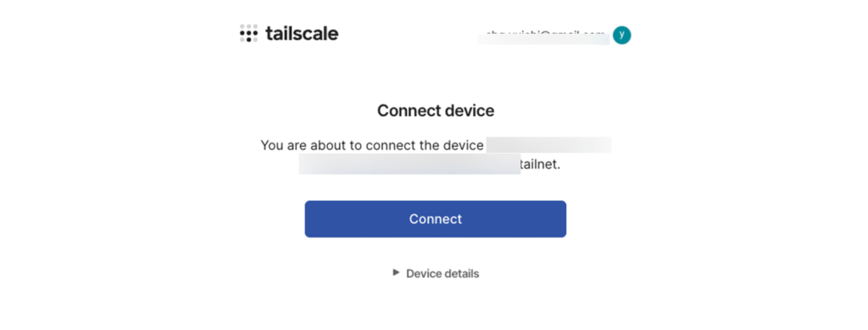This screenshot has width=868, height=330.
Task: Click the "You are about to connect" sentence
Action: tap(372, 146)
